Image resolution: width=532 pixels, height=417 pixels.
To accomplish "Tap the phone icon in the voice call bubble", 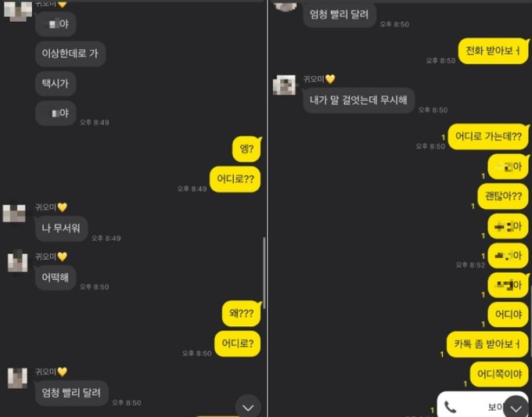I will [x=450, y=407].
